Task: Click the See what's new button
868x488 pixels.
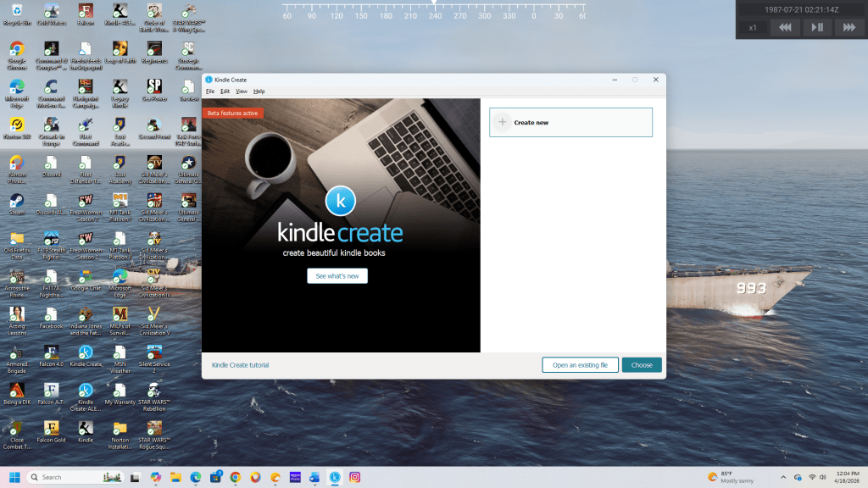Action: (337, 276)
